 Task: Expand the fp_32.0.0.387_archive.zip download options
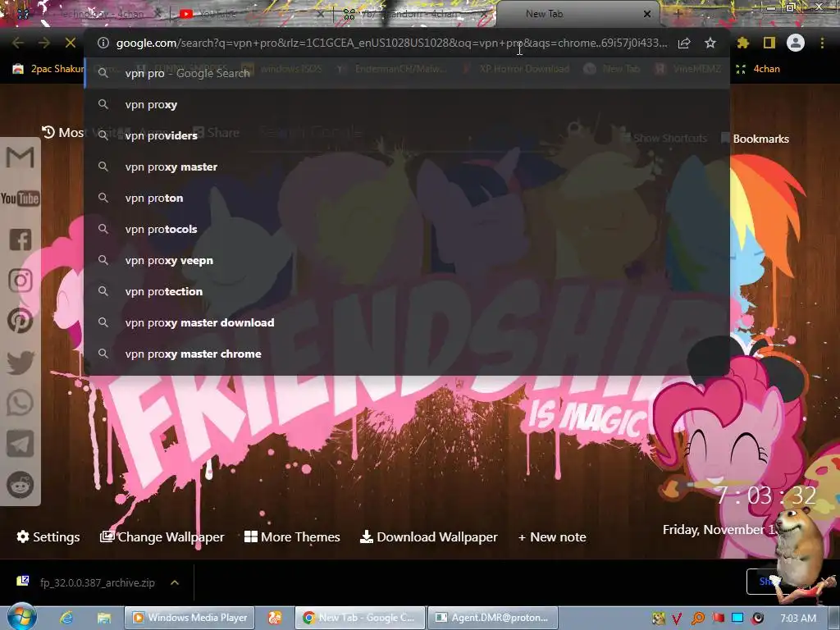(175, 582)
